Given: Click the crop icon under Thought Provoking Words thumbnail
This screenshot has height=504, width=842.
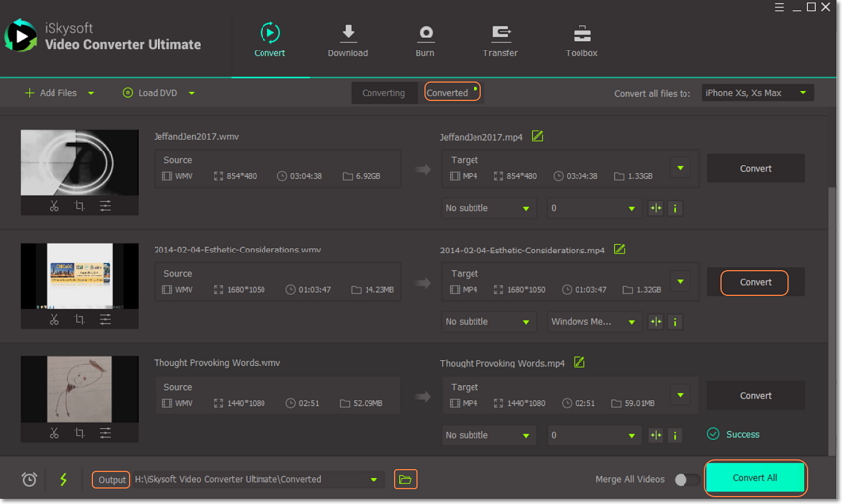Looking at the screenshot, I should click(x=80, y=433).
